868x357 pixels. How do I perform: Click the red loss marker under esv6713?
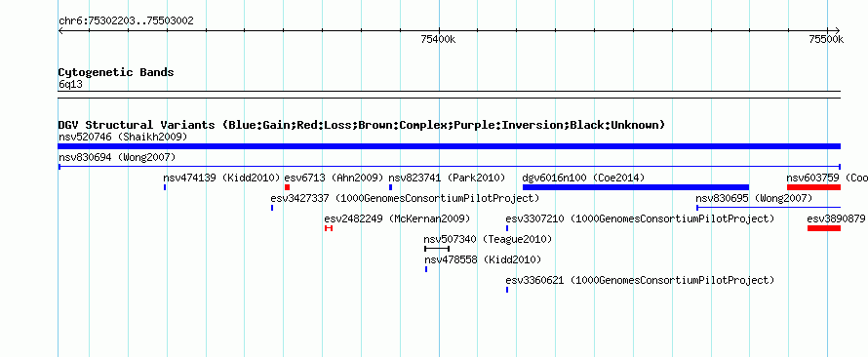tap(288, 187)
